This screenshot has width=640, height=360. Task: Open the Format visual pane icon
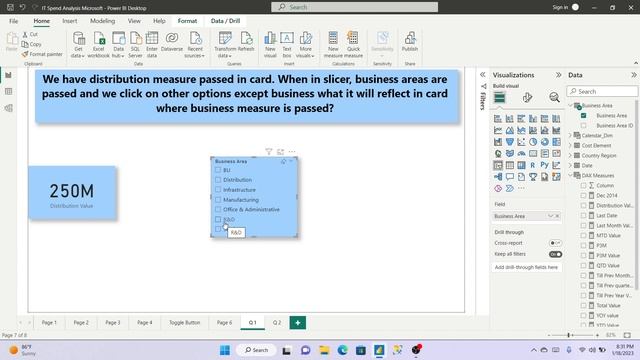[527, 98]
